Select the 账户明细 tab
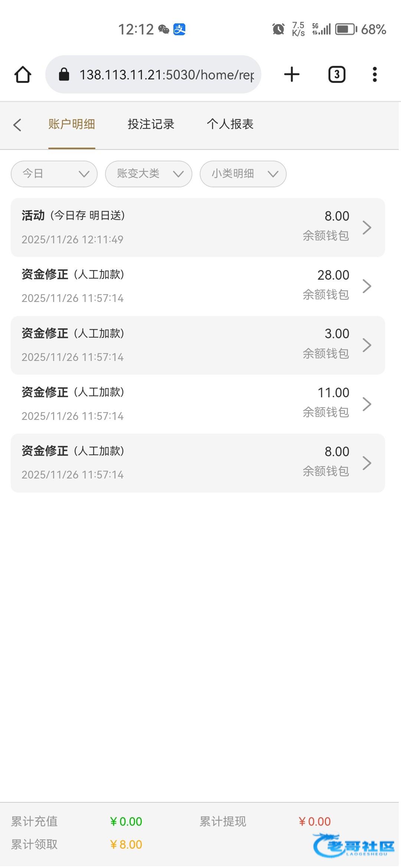401x868 pixels. click(72, 124)
